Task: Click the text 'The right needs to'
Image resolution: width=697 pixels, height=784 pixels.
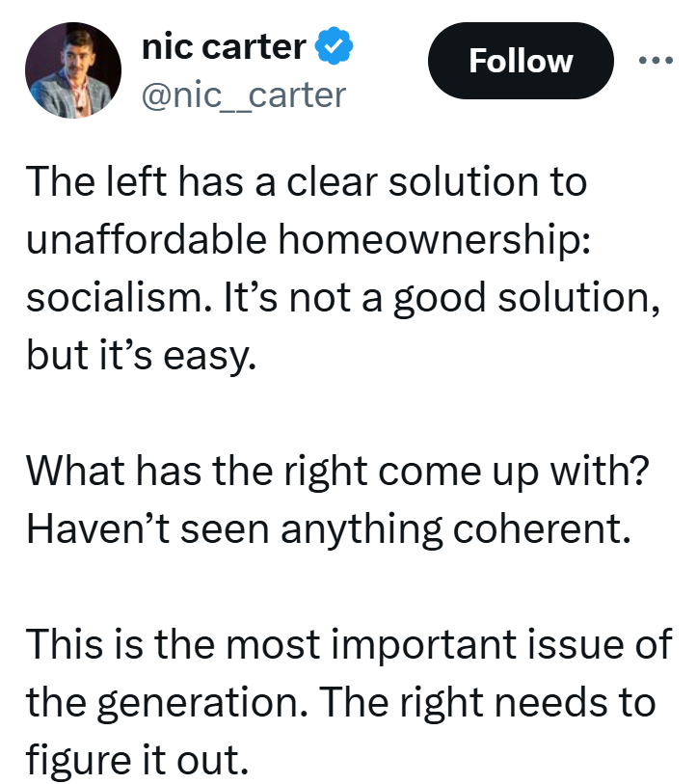Action: point(487,703)
